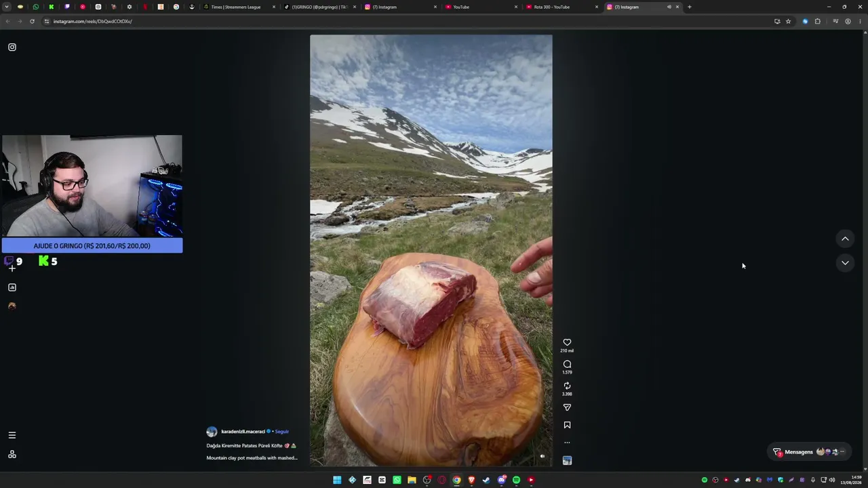Switch to the 'YouTube' tab
868x488 pixels.
(481, 7)
